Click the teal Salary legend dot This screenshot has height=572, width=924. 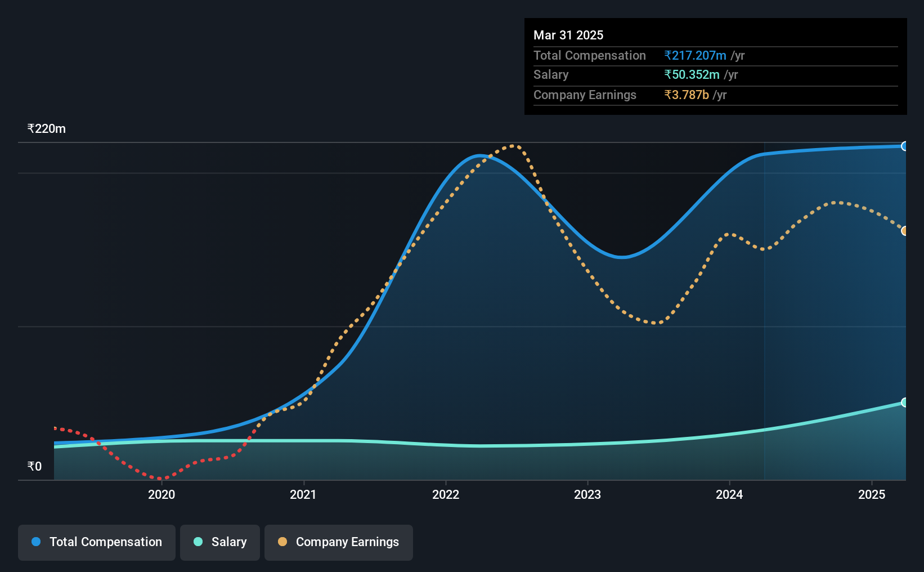(x=198, y=542)
